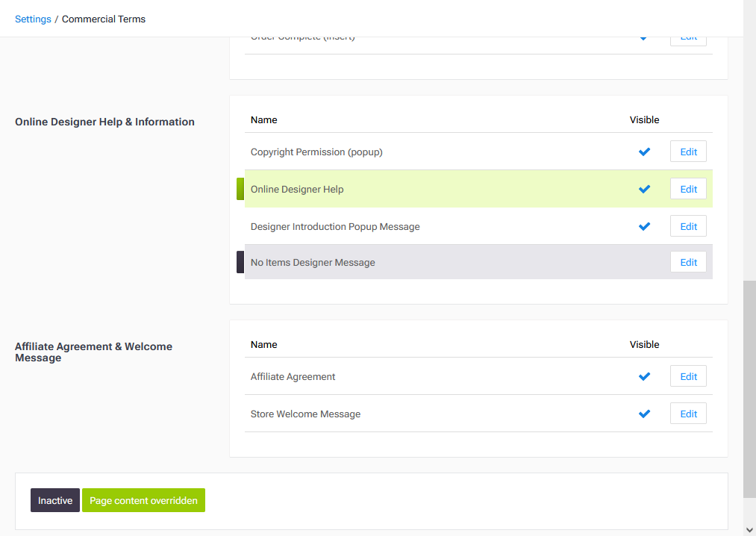Edit the Online Designer Help entry
This screenshot has height=536, width=756.
687,189
